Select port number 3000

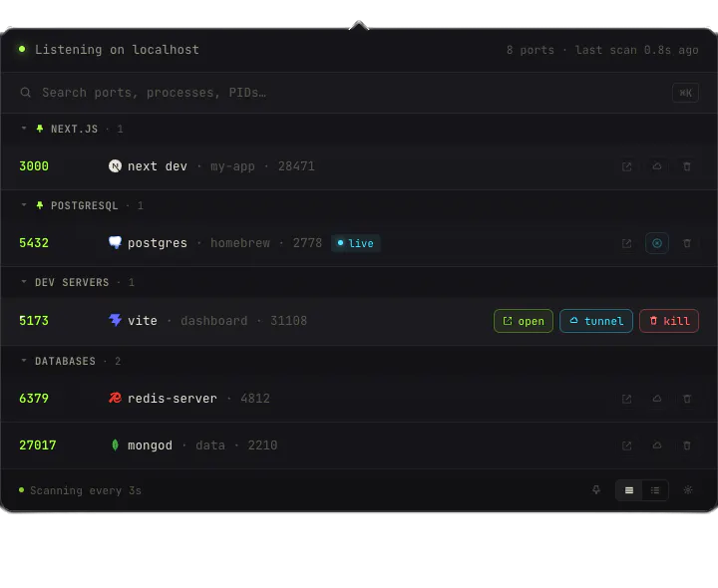(x=34, y=166)
